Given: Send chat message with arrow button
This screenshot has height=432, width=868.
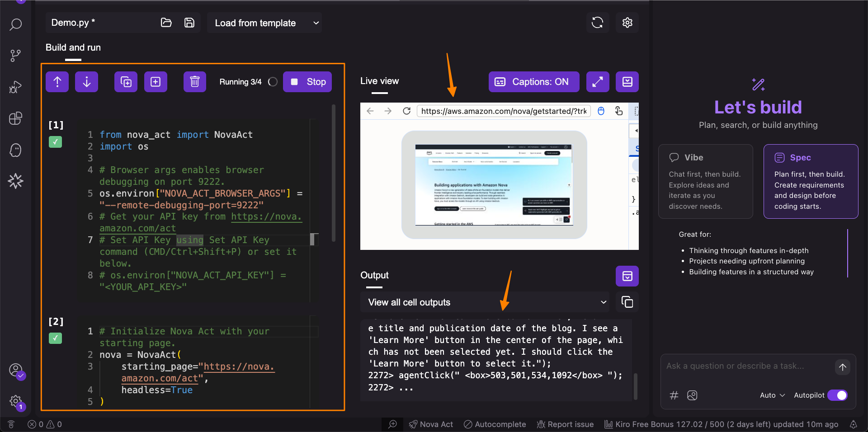Looking at the screenshot, I should (843, 367).
